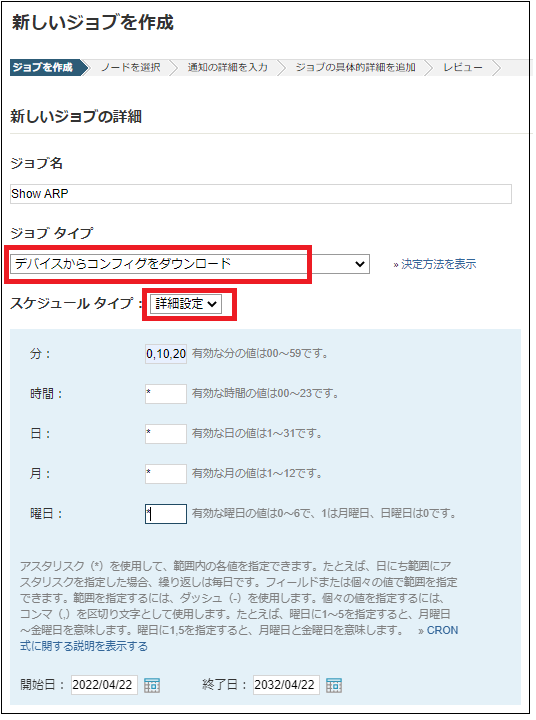Focus the ジョブ名 field containing Show ARP
Image resolution: width=536 pixels, height=720 pixels.
(261, 194)
